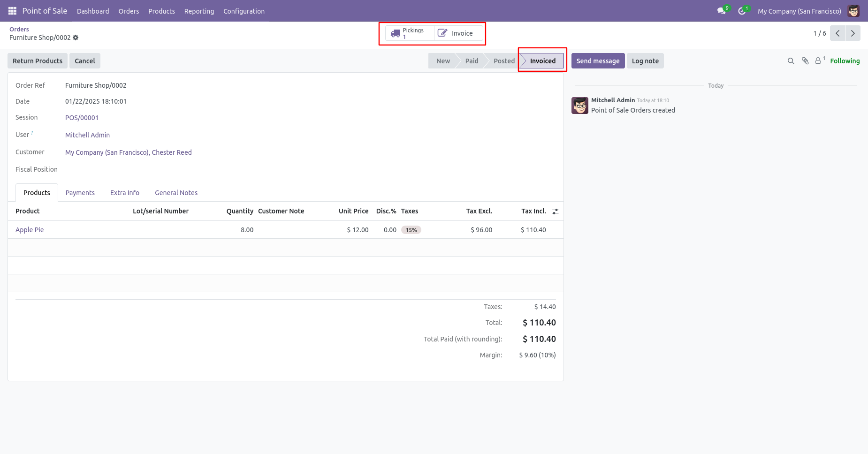This screenshot has height=454, width=868.
Task: Open the Products menu in navbar
Action: click(161, 11)
